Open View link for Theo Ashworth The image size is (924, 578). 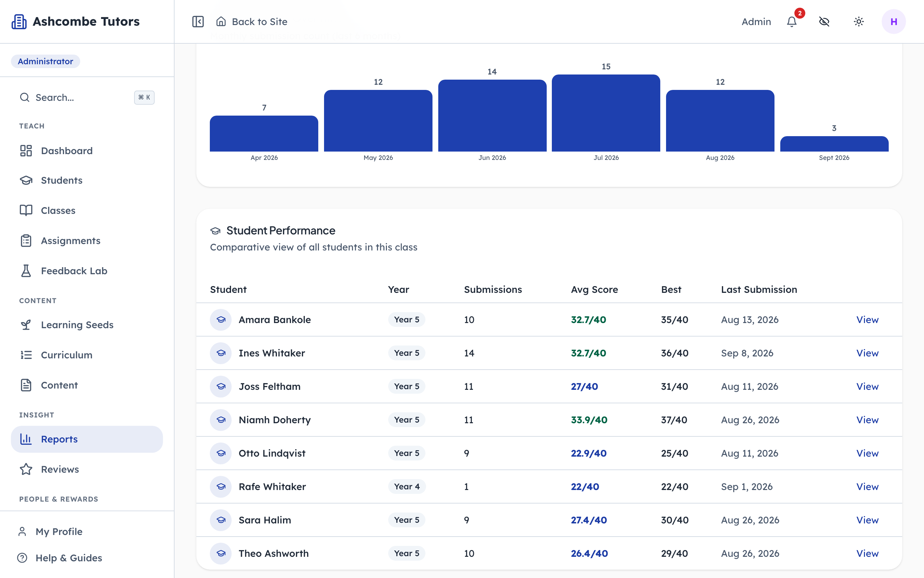(x=867, y=553)
